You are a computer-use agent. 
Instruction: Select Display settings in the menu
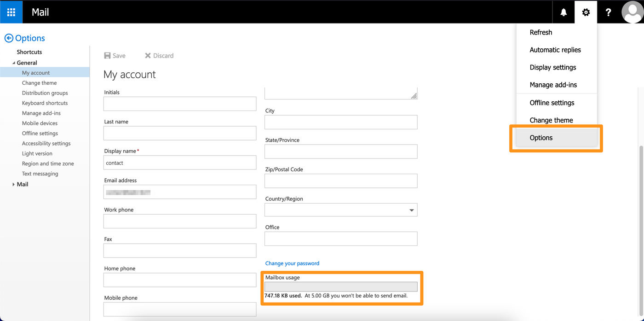552,67
